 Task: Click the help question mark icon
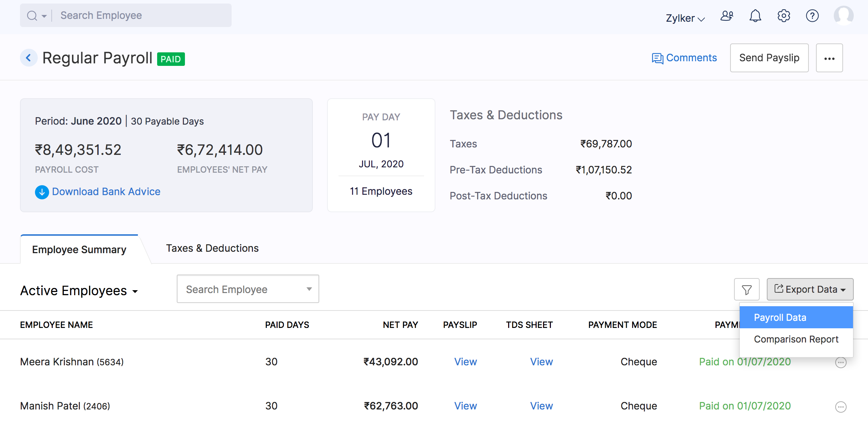(x=812, y=16)
